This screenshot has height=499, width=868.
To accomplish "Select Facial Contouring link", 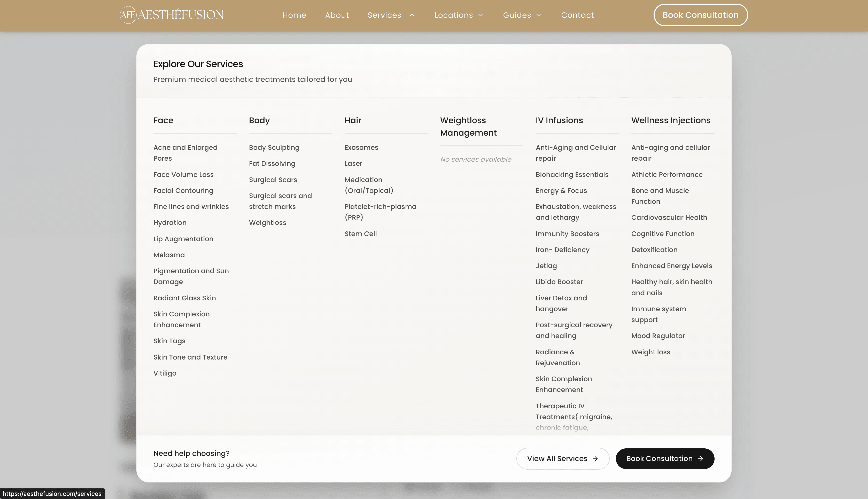I will 183,191.
